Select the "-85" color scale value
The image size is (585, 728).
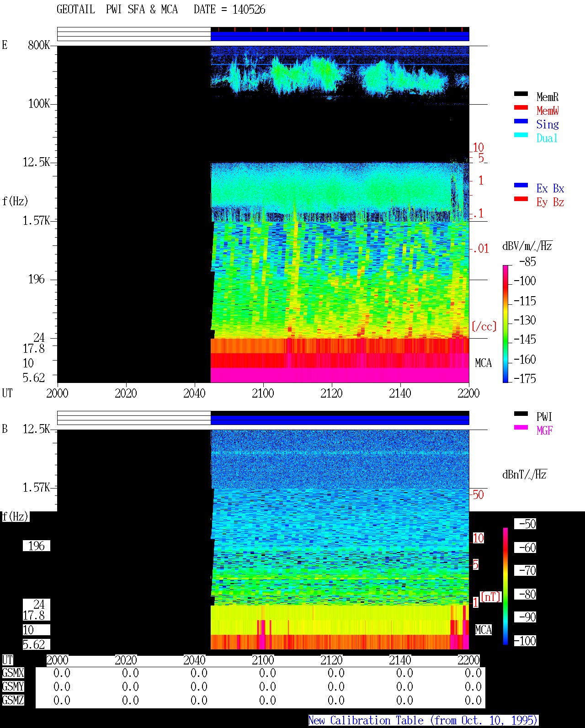(x=527, y=262)
